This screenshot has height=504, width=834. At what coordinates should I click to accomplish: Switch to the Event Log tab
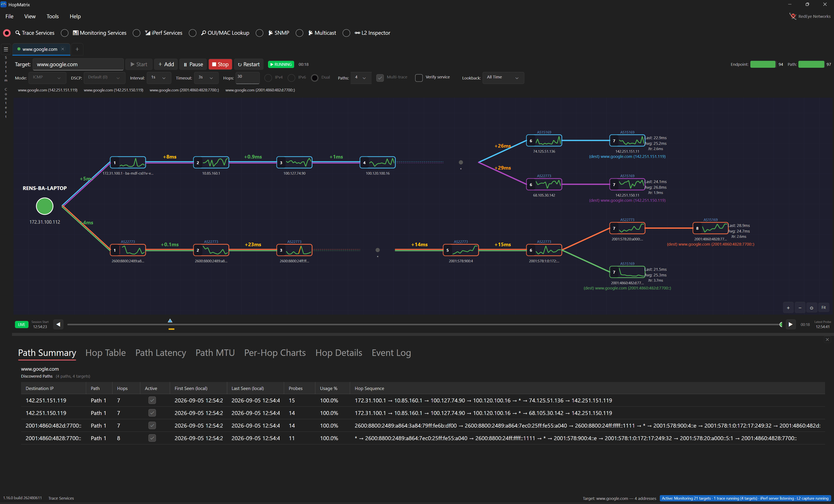click(391, 353)
